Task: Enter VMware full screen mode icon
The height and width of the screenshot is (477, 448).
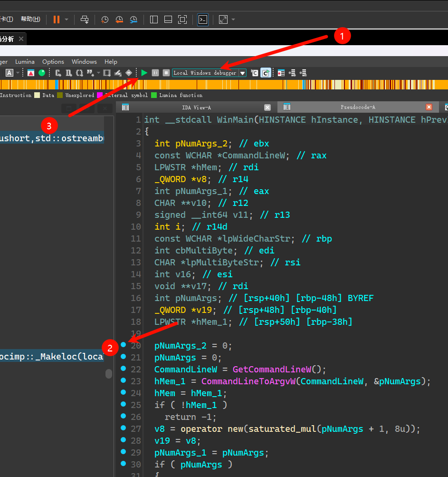Action: [182, 19]
